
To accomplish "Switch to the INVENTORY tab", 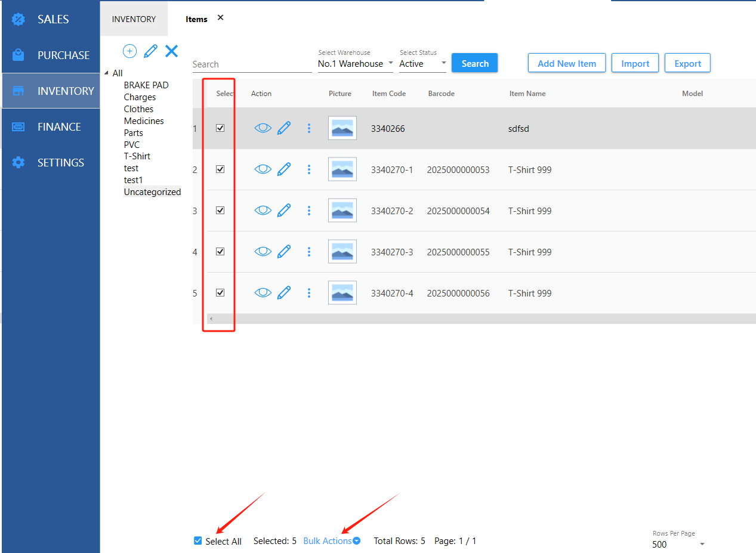I will click(134, 19).
